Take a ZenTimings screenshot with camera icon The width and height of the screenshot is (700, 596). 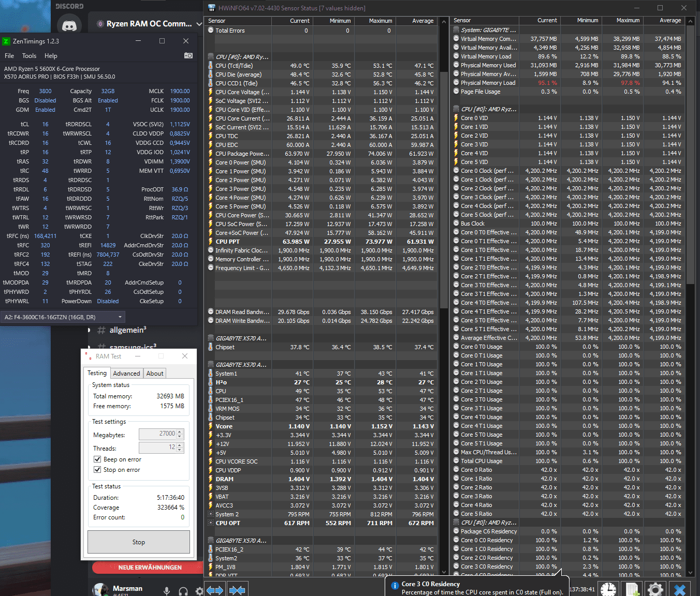(188, 55)
